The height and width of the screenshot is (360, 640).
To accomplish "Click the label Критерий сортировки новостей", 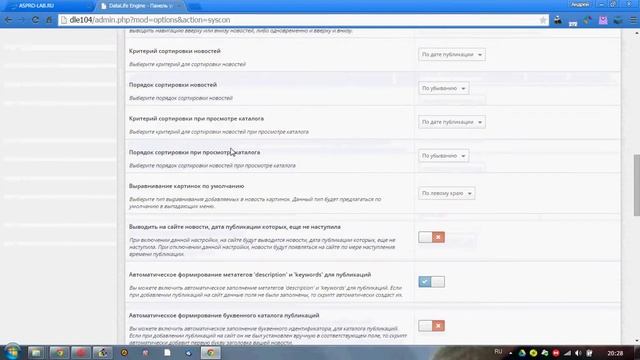I will pyautogui.click(x=175, y=51).
